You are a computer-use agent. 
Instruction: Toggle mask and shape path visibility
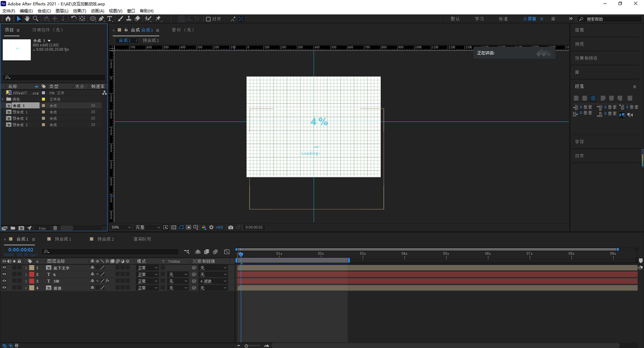pos(181,227)
